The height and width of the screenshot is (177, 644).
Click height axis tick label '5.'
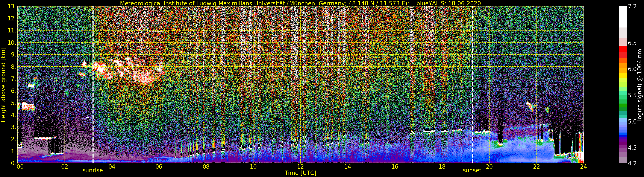click(x=14, y=103)
